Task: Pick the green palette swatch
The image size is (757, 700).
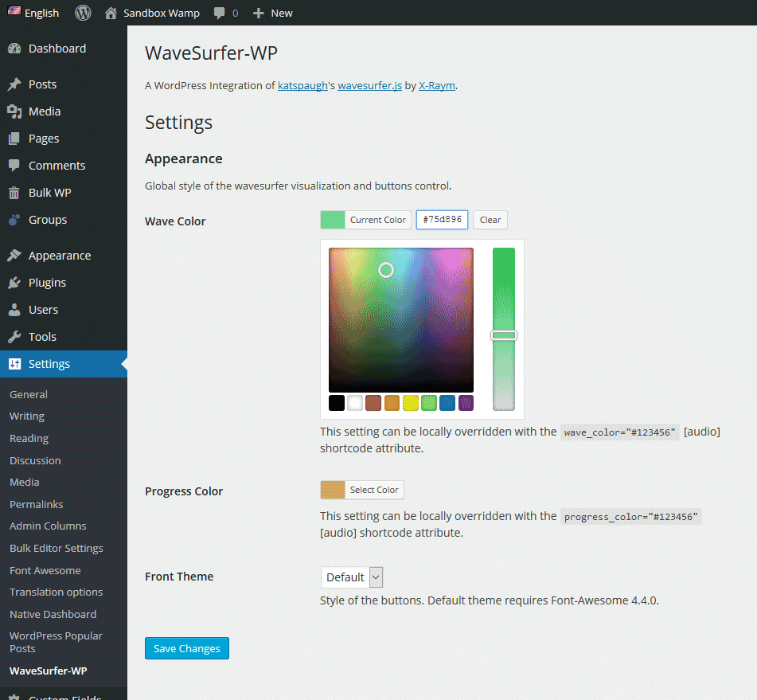Action: 429,403
